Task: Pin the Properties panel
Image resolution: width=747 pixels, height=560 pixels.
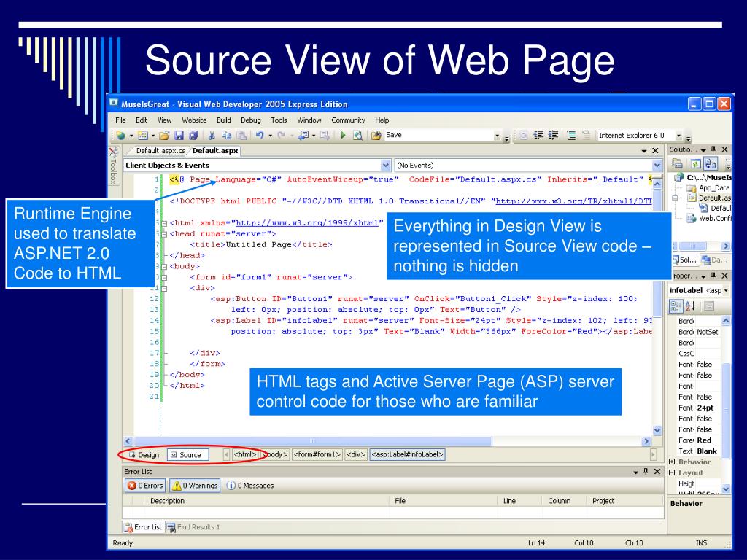Action: [x=713, y=276]
